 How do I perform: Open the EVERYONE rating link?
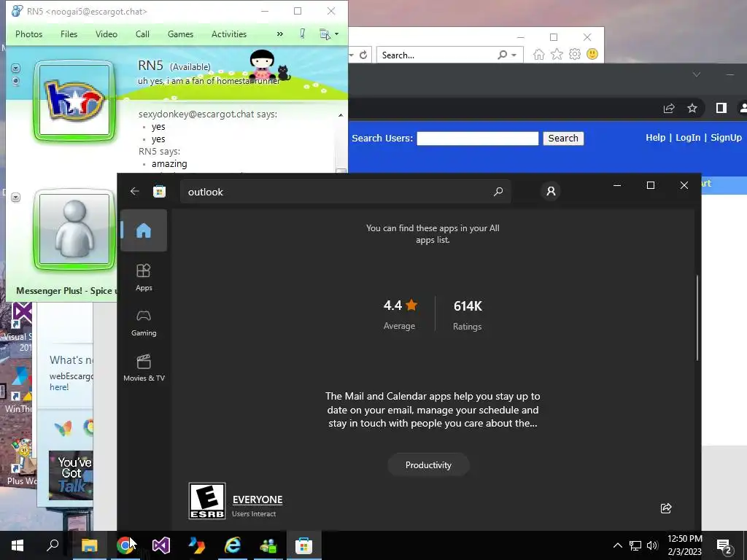tap(258, 499)
